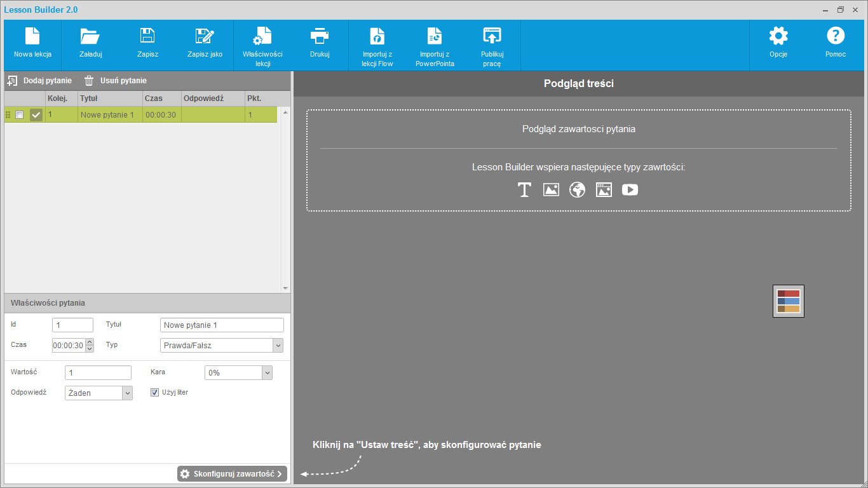Click question list scrollbar up arrow
The image size is (868, 488).
click(x=285, y=112)
